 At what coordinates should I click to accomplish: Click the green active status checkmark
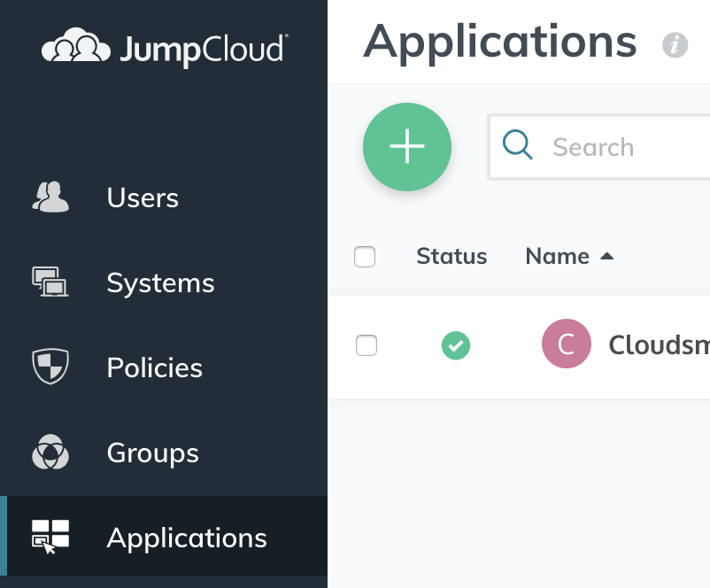point(456,345)
